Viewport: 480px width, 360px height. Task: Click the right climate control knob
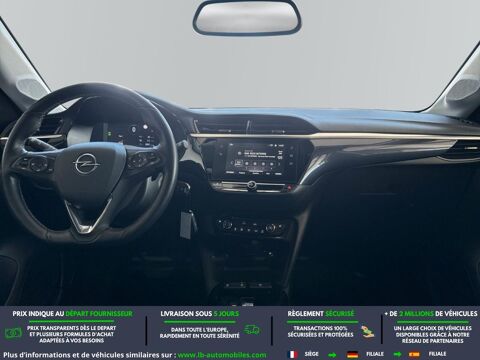pos(270,228)
